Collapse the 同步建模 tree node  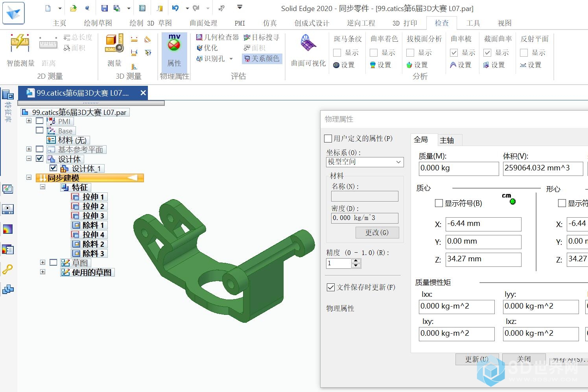click(x=29, y=178)
